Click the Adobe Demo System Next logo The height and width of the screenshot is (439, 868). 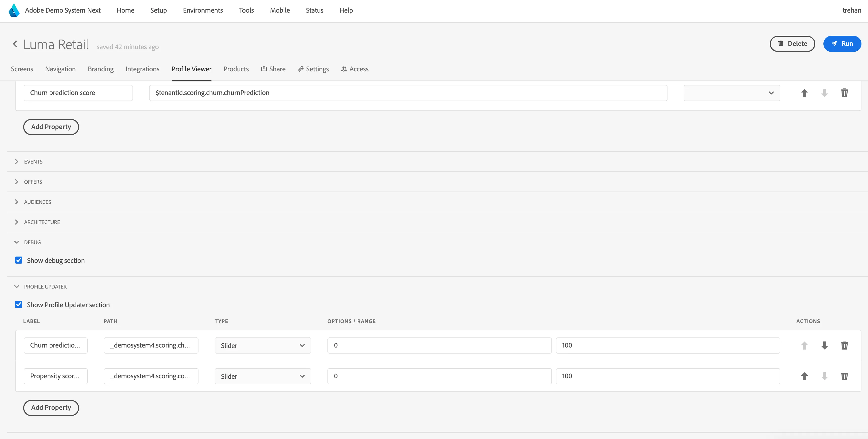point(14,10)
